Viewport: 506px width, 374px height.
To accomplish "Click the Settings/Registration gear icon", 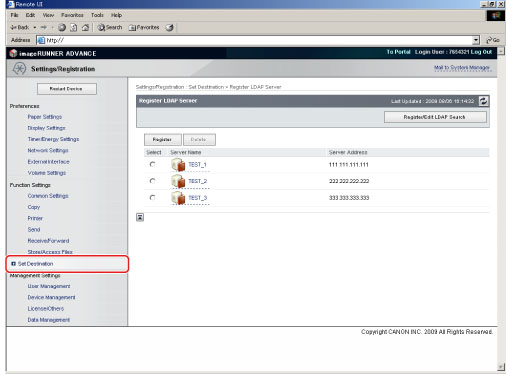I will 19,69.
